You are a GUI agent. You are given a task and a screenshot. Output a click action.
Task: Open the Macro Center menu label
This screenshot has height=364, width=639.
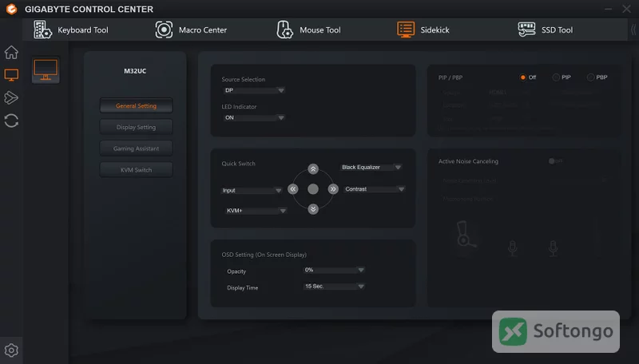[x=203, y=30]
